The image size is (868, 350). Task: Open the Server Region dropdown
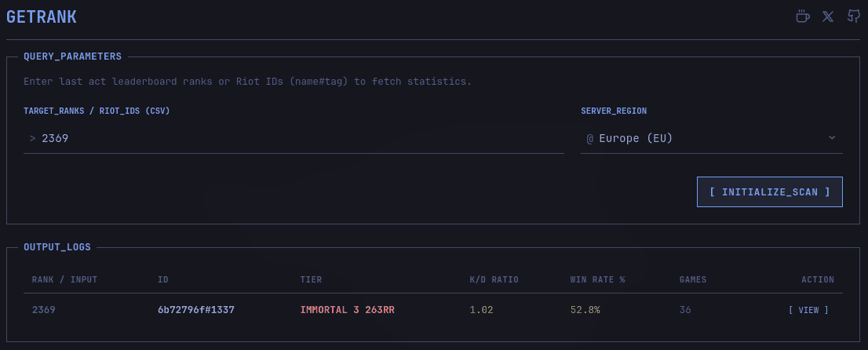(710, 138)
